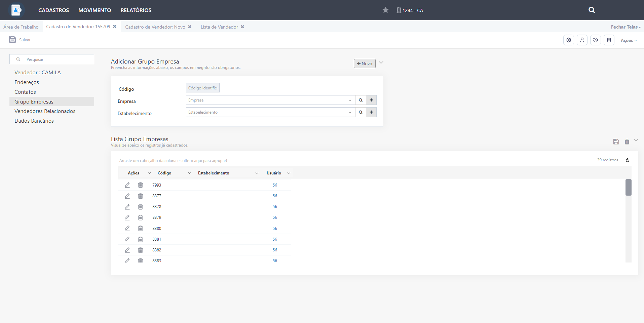Click the Pesquisar sidebar search field
This screenshot has height=323, width=644.
pos(52,59)
